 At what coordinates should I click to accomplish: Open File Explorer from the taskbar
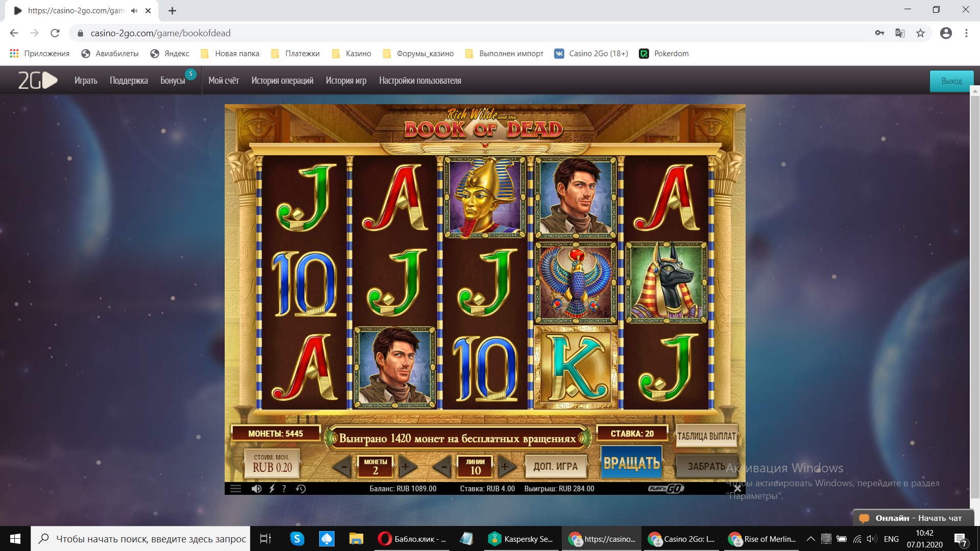click(356, 539)
